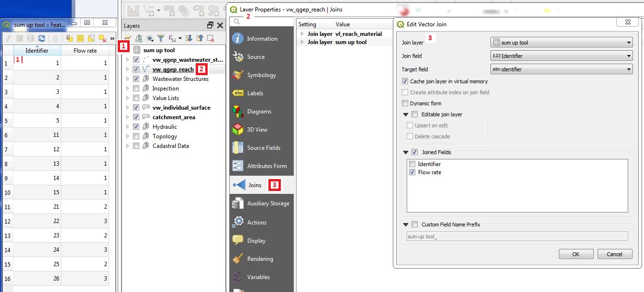Open Actions page in Layer Properties
This screenshot has height=292, width=644.
pos(262,223)
